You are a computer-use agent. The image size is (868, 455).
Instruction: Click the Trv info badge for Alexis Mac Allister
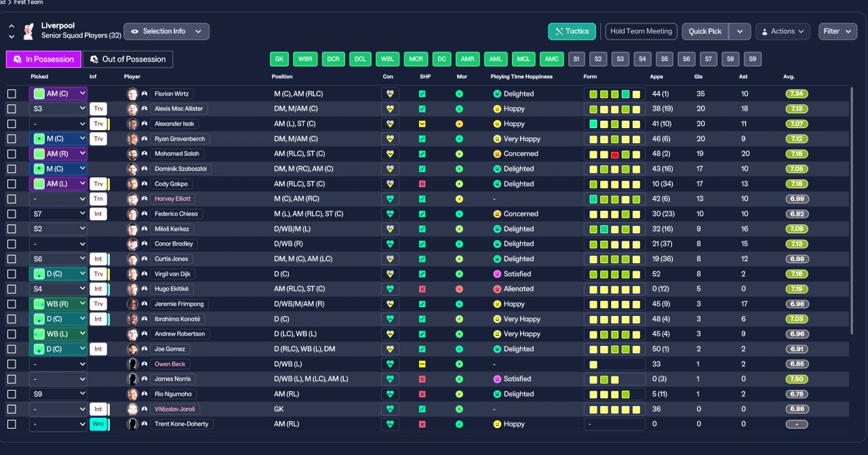pos(98,109)
